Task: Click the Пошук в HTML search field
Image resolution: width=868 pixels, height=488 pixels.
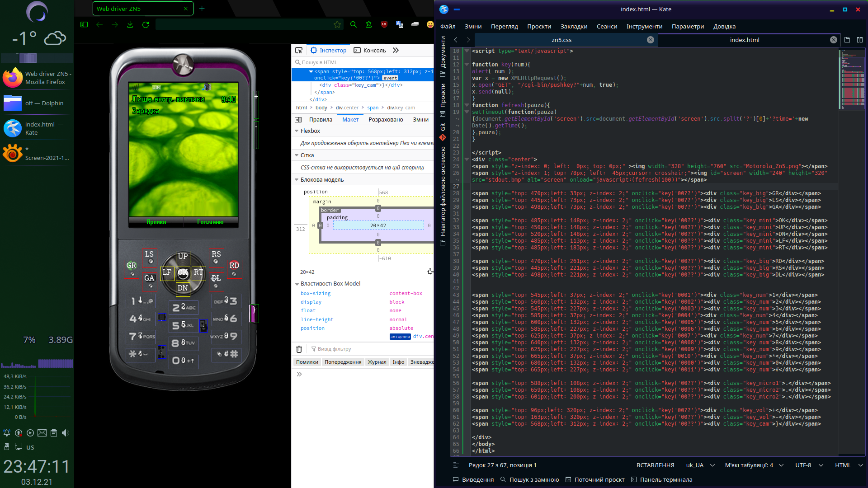Action: 363,62
